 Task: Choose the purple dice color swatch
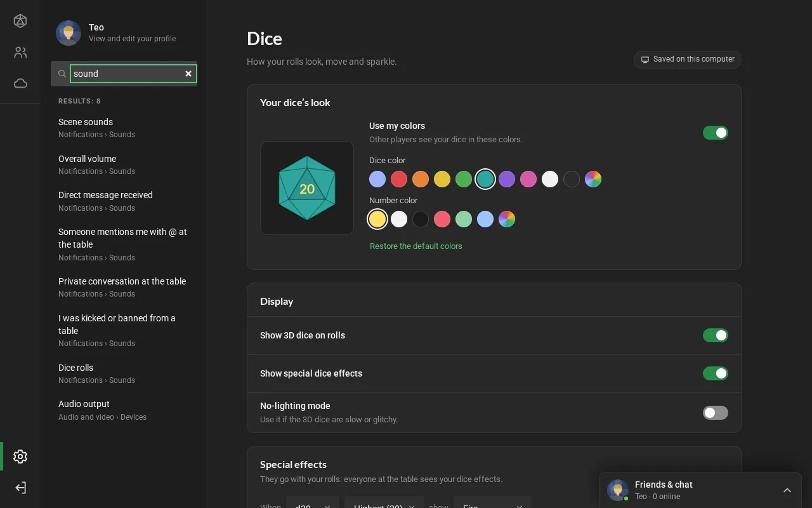coord(507,179)
